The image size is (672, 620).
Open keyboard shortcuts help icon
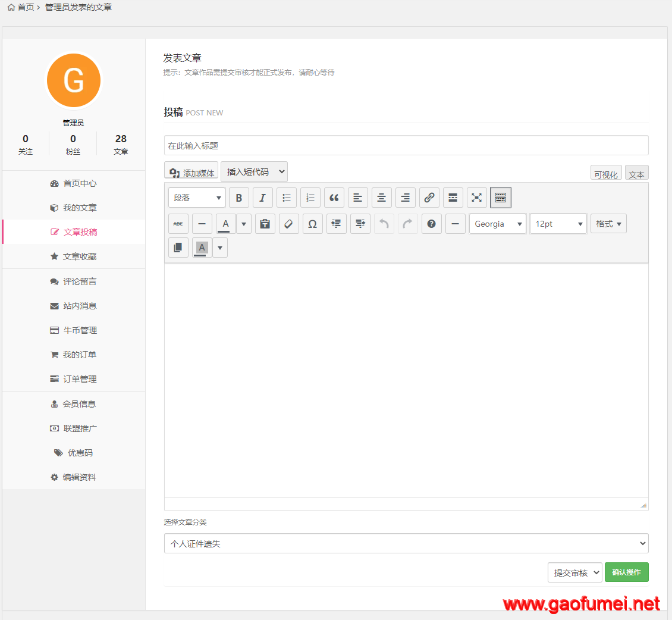click(x=432, y=224)
